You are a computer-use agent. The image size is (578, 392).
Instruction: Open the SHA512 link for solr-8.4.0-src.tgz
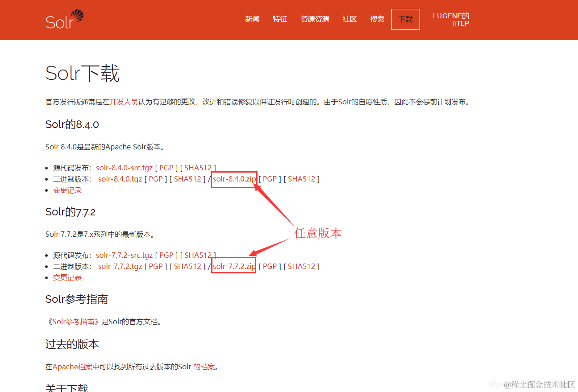(198, 168)
